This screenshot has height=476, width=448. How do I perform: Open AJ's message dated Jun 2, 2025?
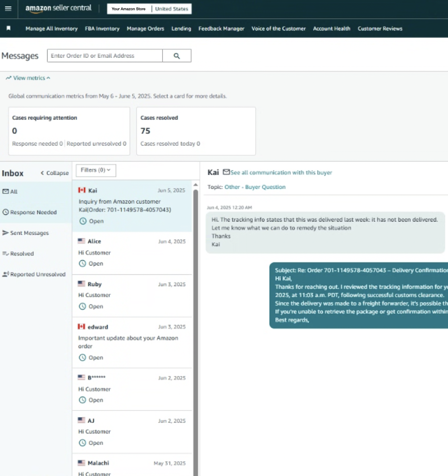(132, 432)
